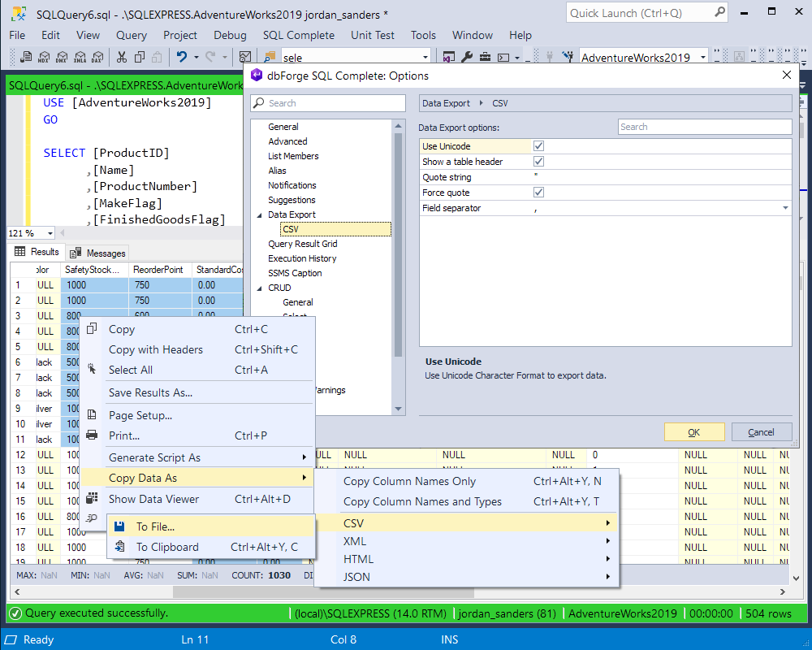Open the zoom level 121 % dropdown
Image resolution: width=812 pixels, height=650 pixels.
(50, 233)
